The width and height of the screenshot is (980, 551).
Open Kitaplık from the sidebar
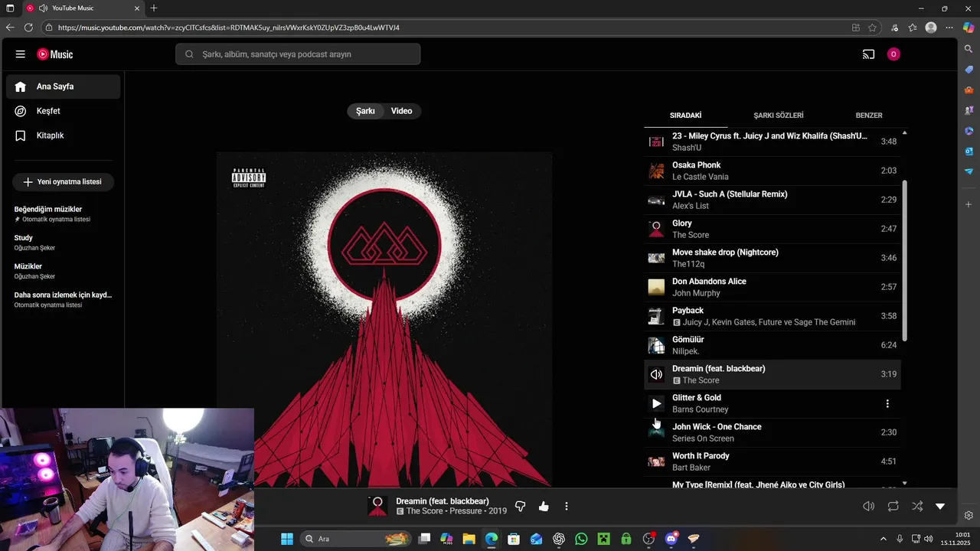pyautogui.click(x=63, y=135)
